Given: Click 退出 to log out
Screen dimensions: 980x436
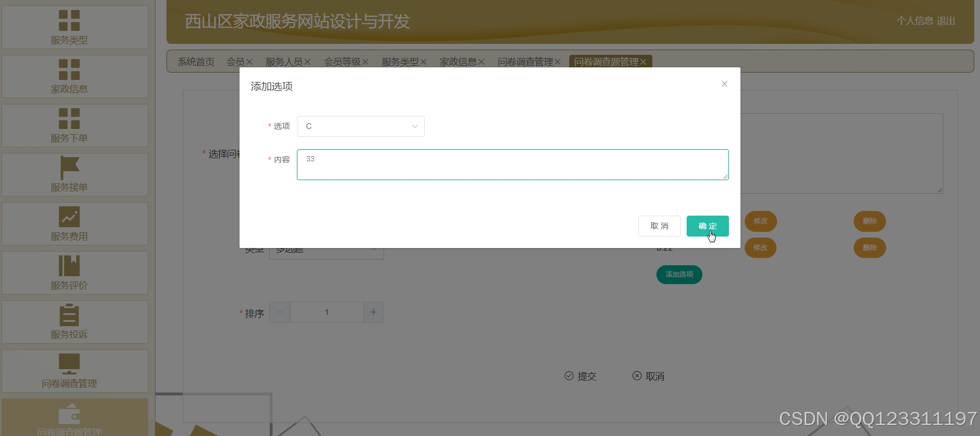Looking at the screenshot, I should (x=946, y=21).
